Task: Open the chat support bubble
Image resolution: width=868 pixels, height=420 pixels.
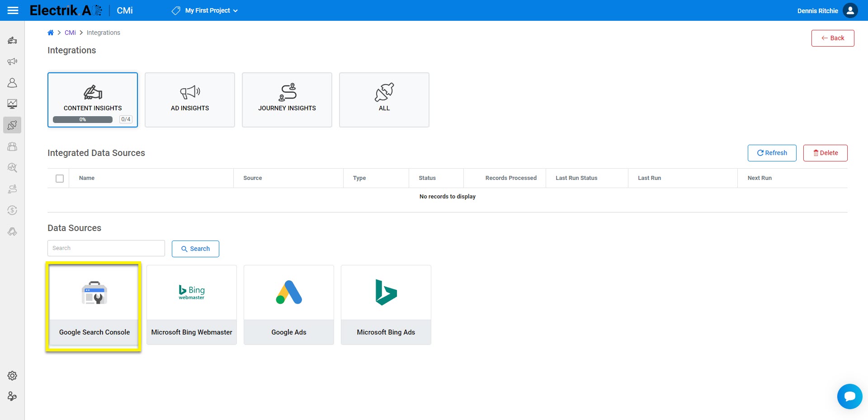Action: (849, 396)
